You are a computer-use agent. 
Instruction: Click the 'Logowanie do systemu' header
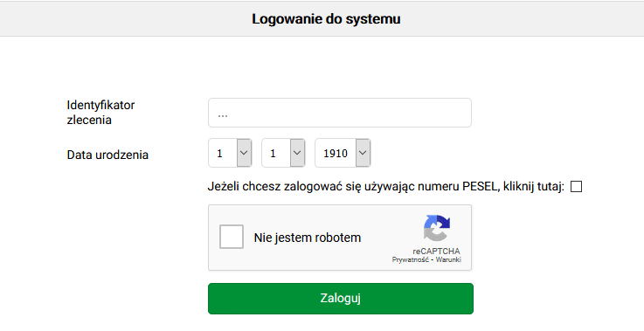326,19
